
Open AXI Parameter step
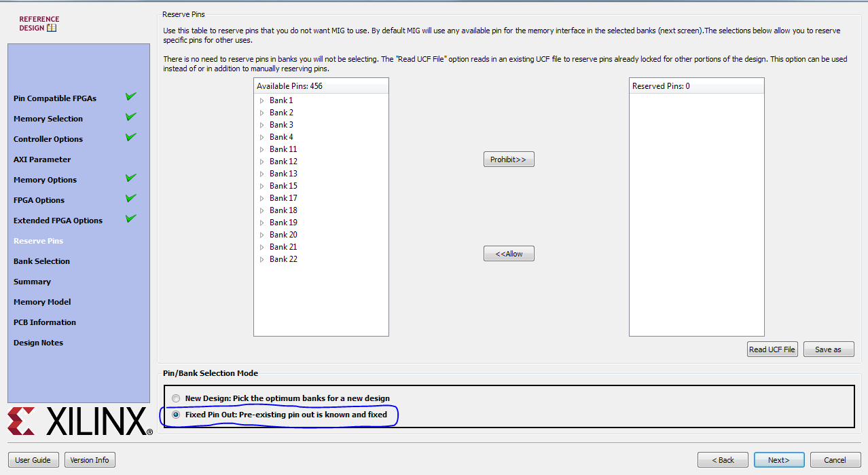tap(42, 159)
